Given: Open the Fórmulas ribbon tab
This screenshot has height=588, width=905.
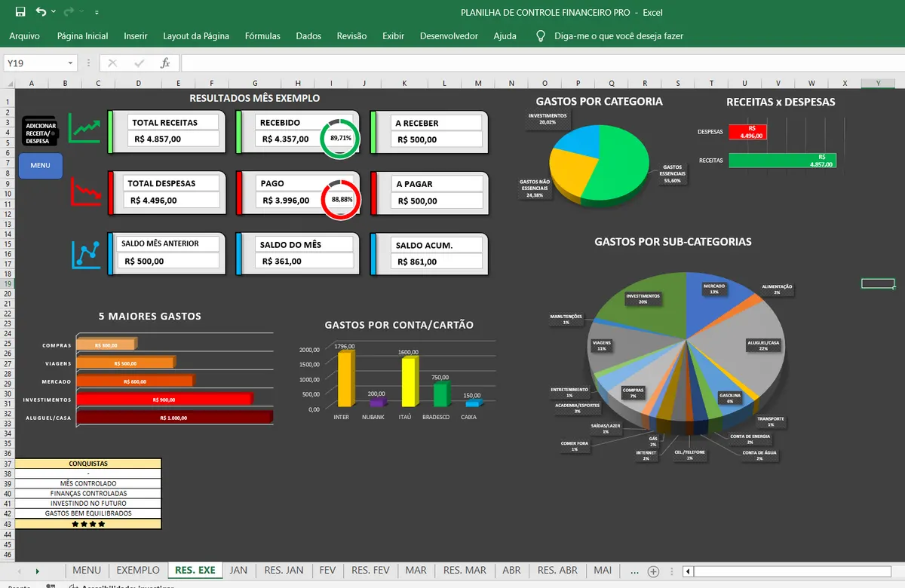Looking at the screenshot, I should point(262,35).
